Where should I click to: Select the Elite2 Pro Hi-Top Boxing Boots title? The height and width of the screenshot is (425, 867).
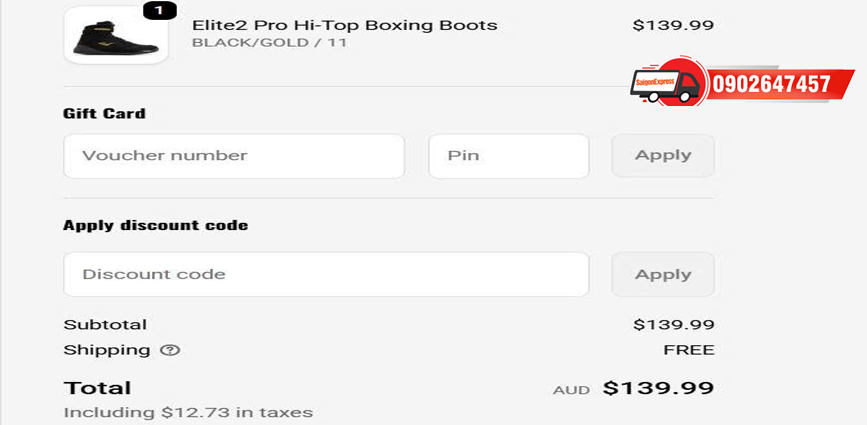[x=344, y=25]
